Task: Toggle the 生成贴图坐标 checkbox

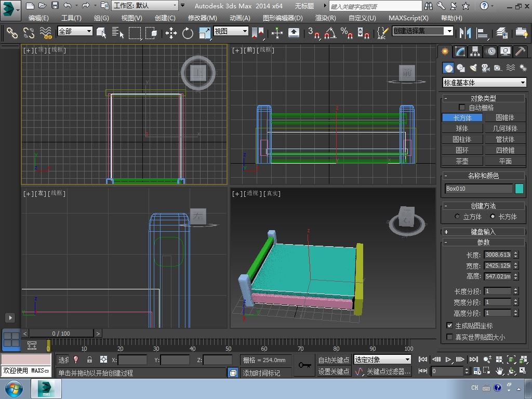Action: coord(449,325)
